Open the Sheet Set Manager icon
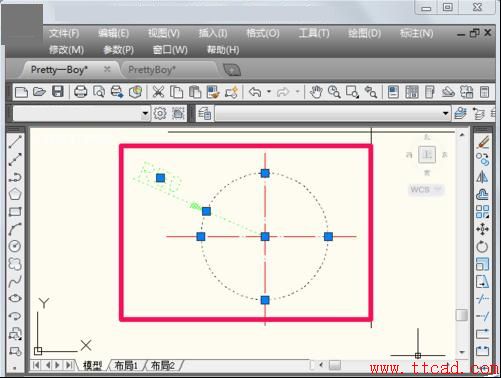Screen dimensions: 501x378 tap(448, 92)
